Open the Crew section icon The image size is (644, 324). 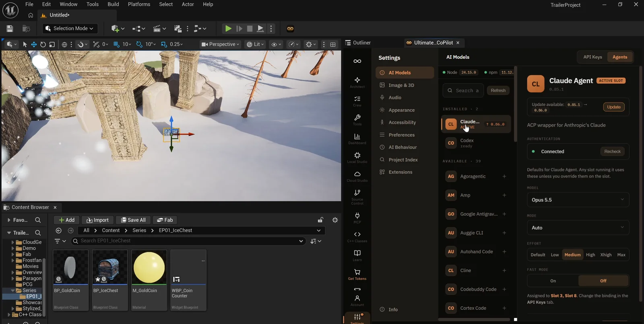point(357,101)
